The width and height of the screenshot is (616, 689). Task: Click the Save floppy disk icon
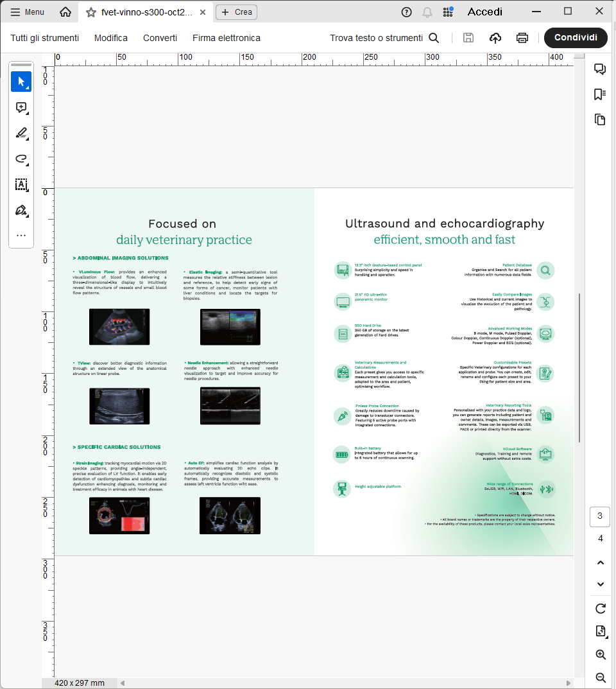(468, 38)
